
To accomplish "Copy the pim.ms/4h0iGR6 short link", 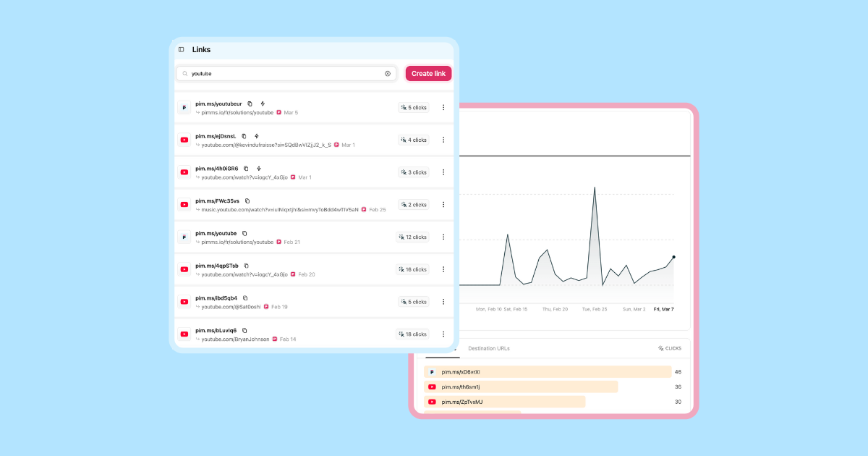I will click(246, 169).
